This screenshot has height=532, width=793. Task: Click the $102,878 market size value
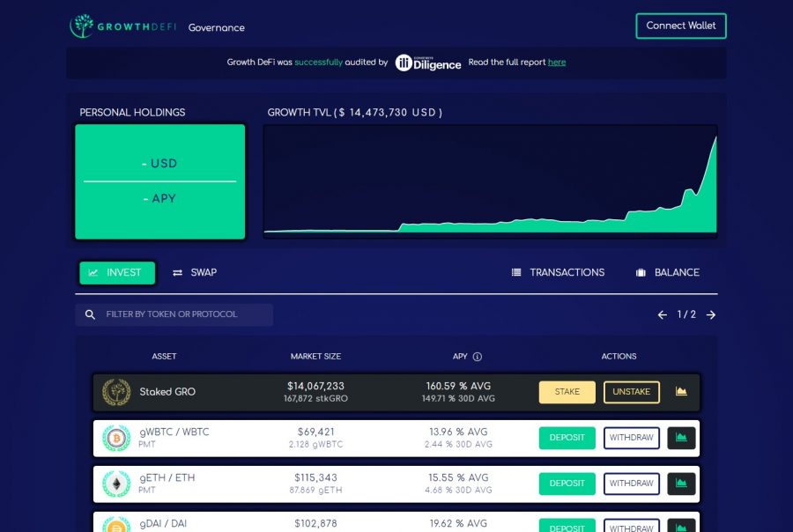[x=315, y=523]
